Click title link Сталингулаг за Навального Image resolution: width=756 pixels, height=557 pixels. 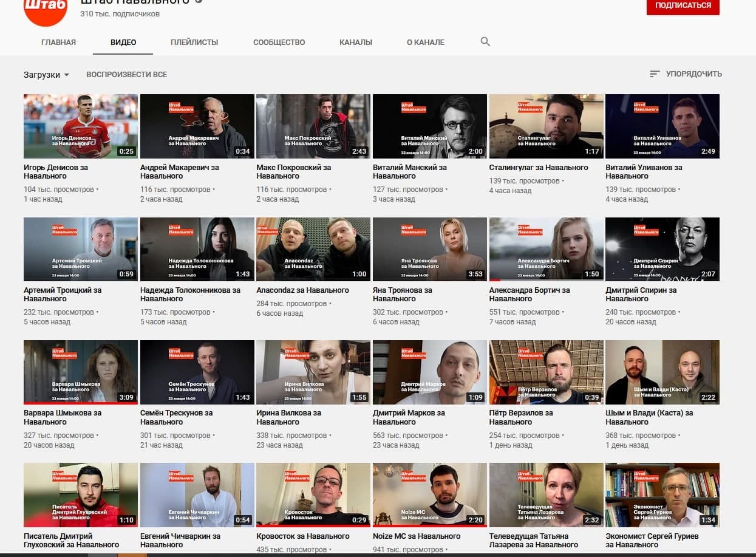[539, 168]
